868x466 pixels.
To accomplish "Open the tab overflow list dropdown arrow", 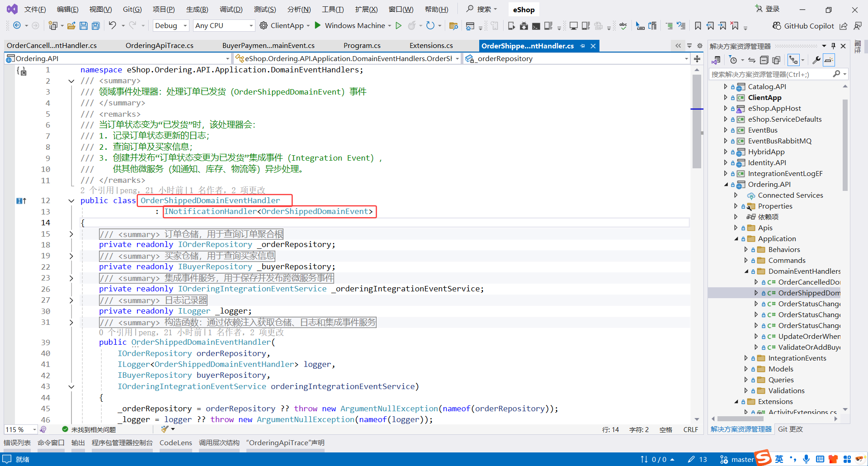I will (689, 46).
